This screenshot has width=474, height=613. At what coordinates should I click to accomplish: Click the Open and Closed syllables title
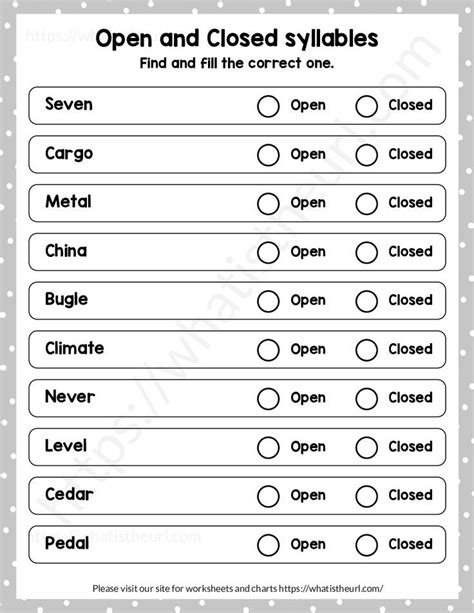click(237, 39)
